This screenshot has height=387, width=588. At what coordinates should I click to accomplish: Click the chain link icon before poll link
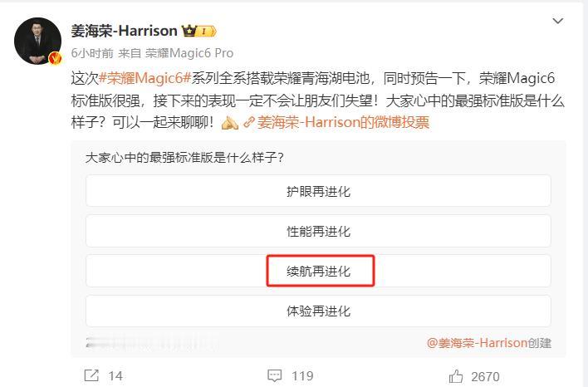click(249, 122)
